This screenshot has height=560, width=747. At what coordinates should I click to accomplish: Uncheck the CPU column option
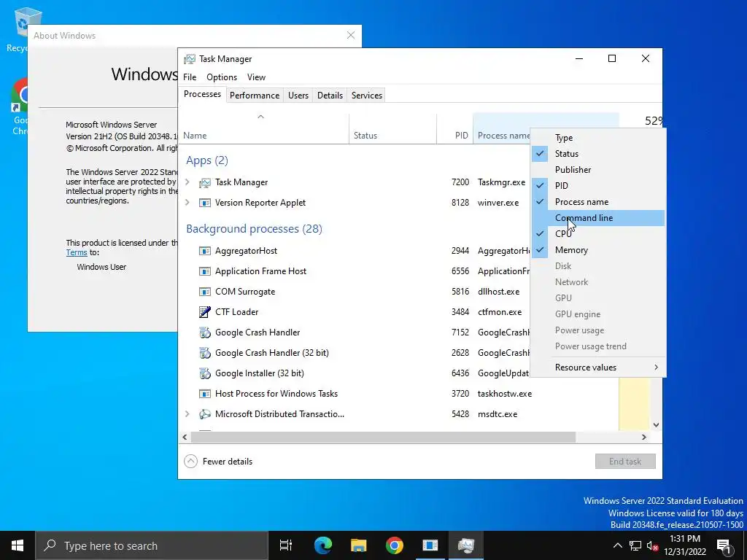(598, 234)
